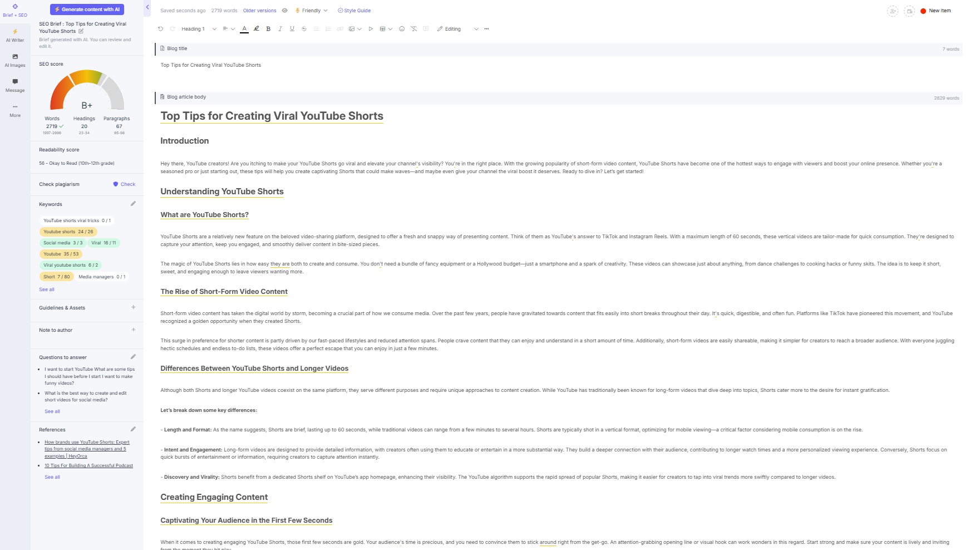
Task: Edit References with pencil icon
Action: 133,429
